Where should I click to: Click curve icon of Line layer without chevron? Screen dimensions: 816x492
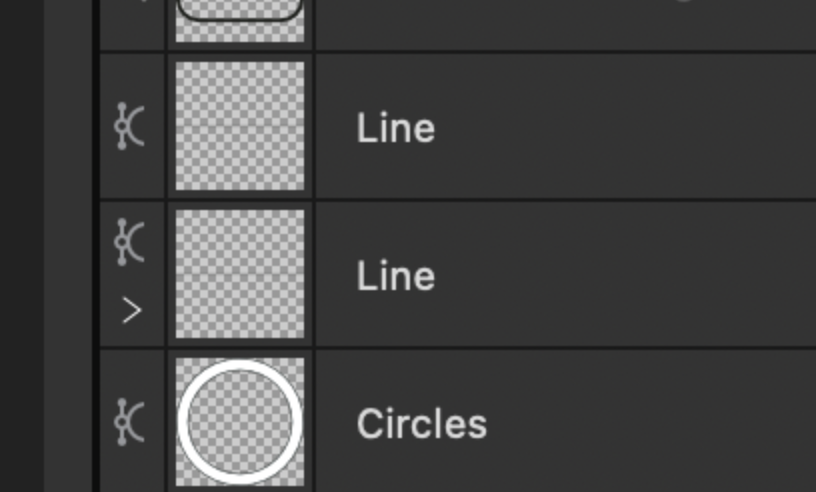click(129, 127)
